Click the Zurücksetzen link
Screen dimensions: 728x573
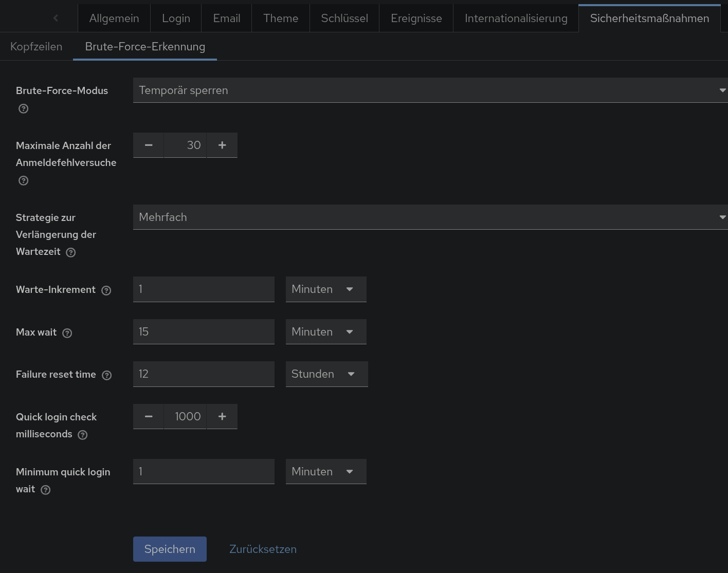click(x=263, y=549)
